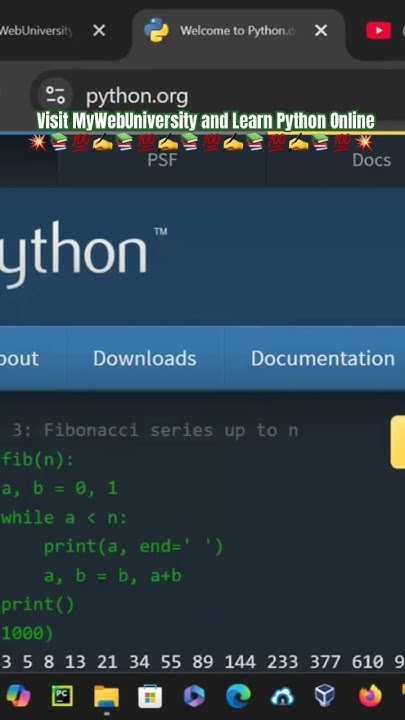Click the print(a, end=' ') code line

133,547
